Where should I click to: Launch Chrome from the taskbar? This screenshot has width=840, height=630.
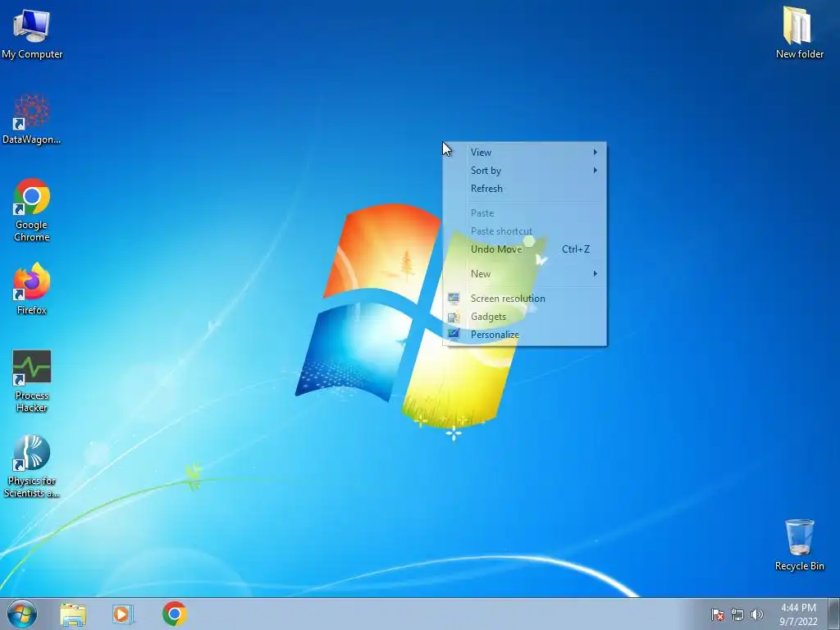[x=174, y=614]
